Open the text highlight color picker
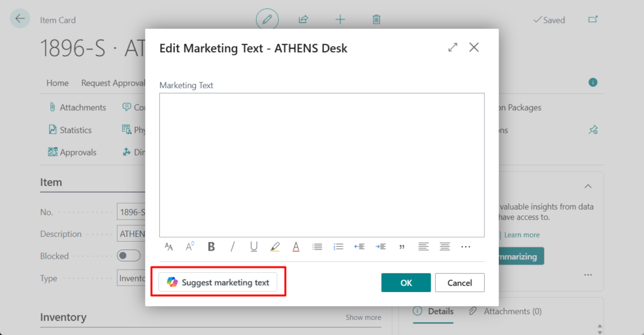This screenshot has width=644, height=335. tap(275, 247)
